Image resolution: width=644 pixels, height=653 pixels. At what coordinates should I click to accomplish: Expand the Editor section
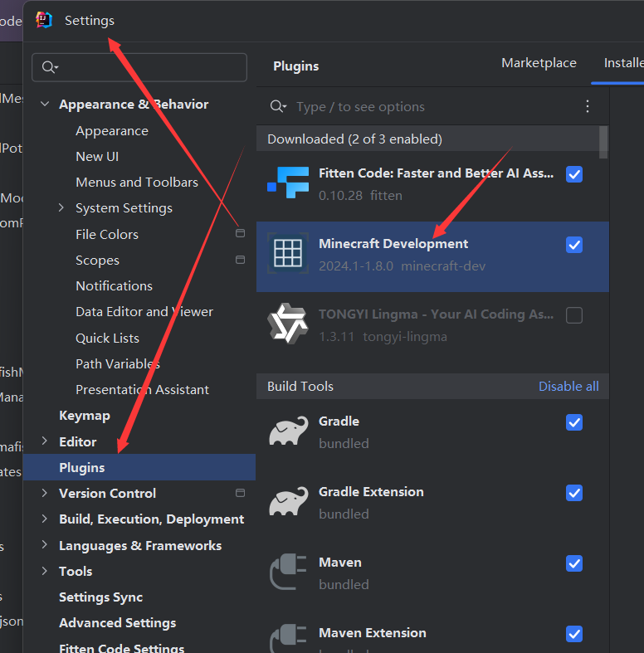pyautogui.click(x=45, y=441)
